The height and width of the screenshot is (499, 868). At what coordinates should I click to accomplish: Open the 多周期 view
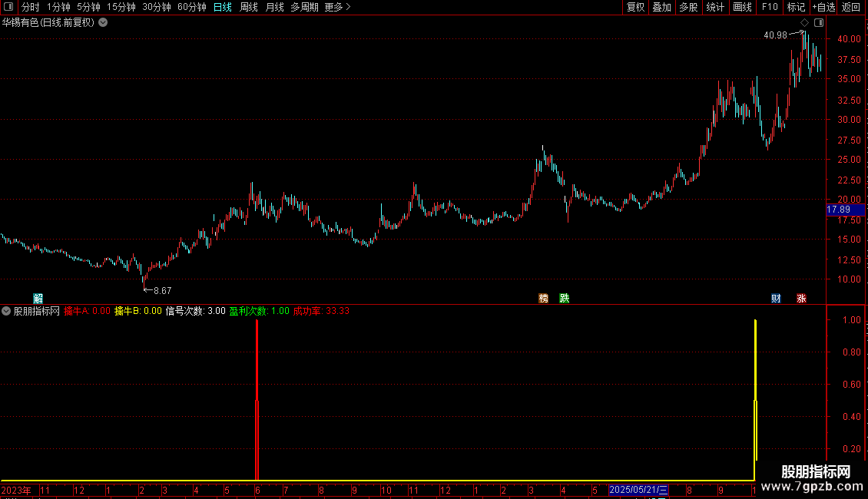(304, 7)
